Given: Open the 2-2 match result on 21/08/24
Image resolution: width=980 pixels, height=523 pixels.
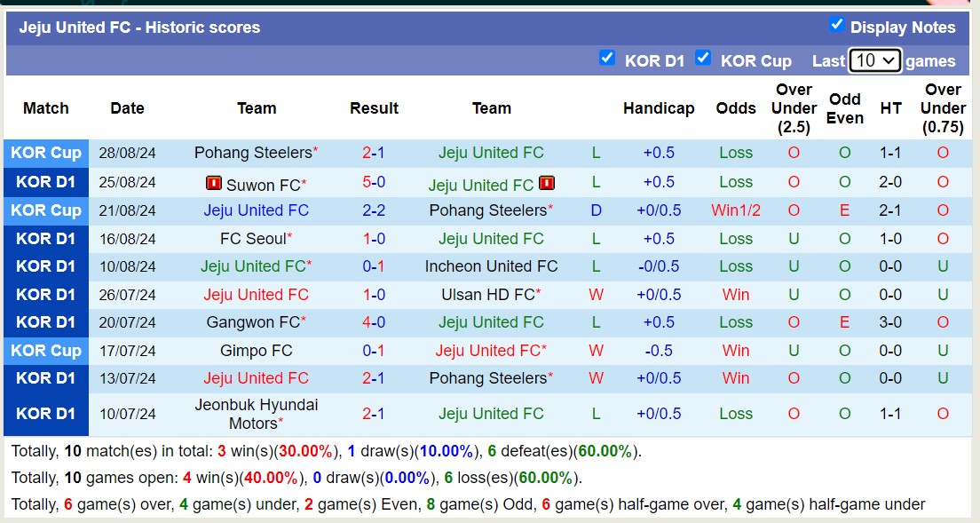Looking at the screenshot, I should tap(374, 210).
